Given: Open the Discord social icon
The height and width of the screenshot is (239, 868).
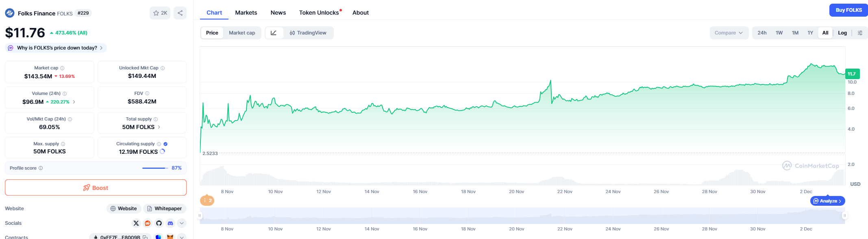Looking at the screenshot, I should tap(170, 223).
